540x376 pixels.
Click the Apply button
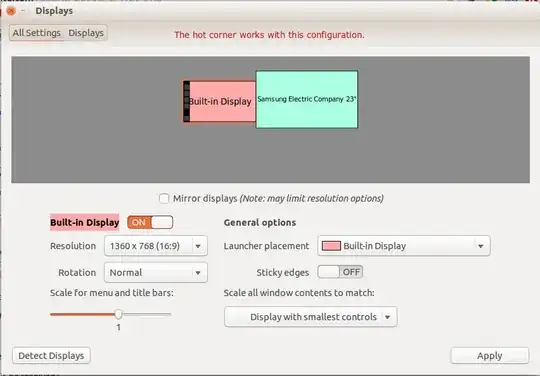coord(489,355)
